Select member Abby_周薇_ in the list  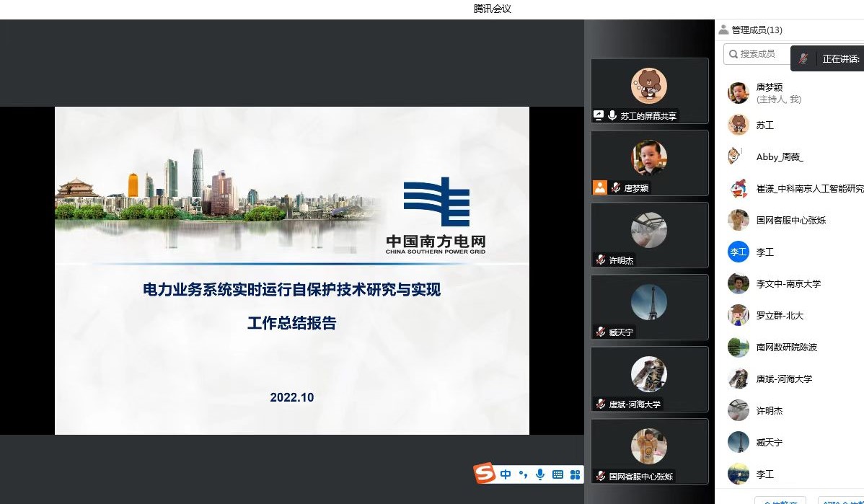pyautogui.click(x=779, y=157)
